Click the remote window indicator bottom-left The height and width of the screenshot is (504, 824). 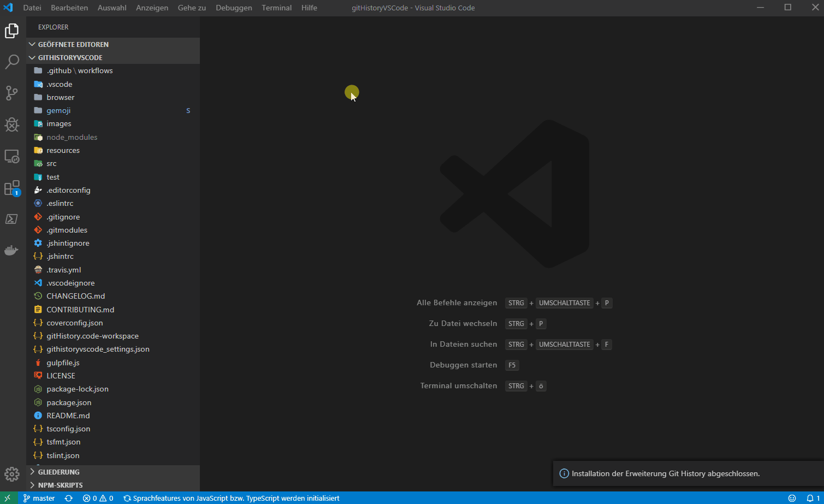click(7, 497)
